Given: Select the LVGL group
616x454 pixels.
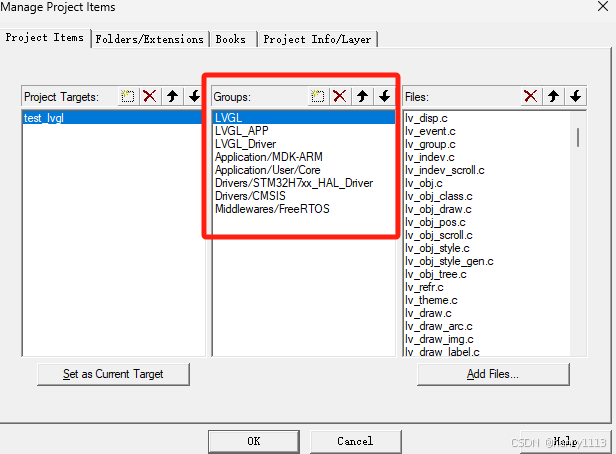Looking at the screenshot, I should tap(304, 118).
